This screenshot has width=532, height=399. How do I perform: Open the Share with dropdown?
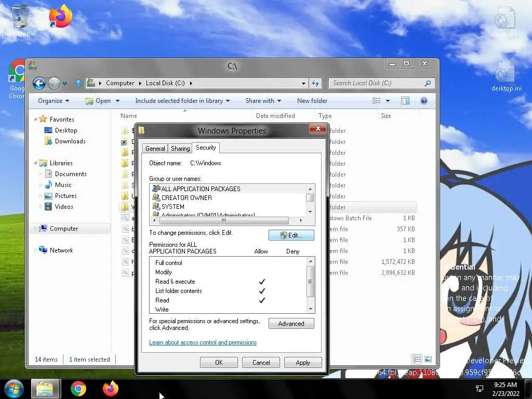[263, 101]
